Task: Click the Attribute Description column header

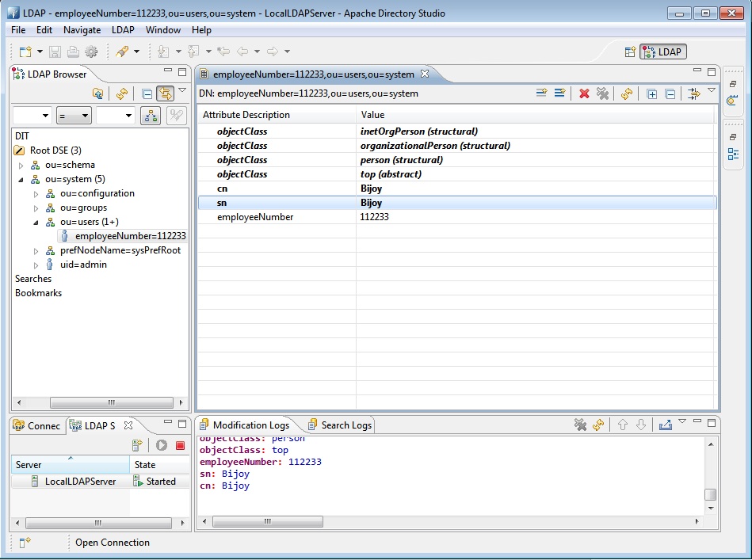Action: pyautogui.click(x=246, y=115)
